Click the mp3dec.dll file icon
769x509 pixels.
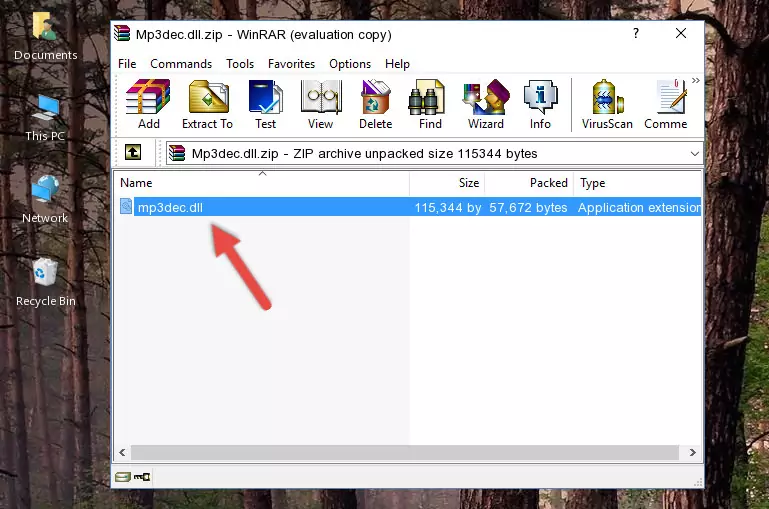126,207
